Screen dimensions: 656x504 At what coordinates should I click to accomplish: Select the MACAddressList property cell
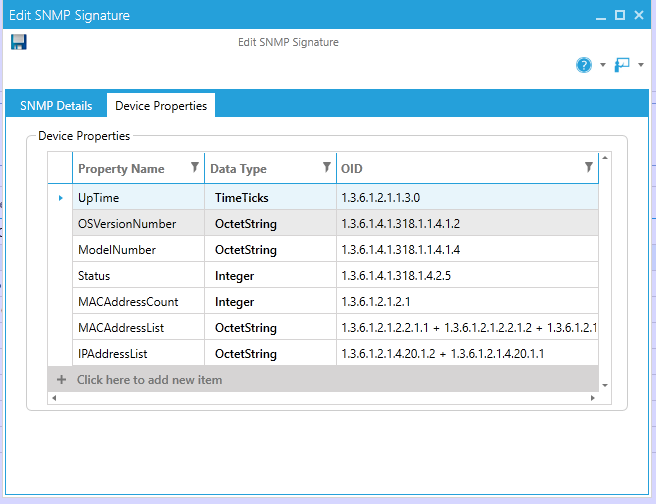tap(138, 327)
